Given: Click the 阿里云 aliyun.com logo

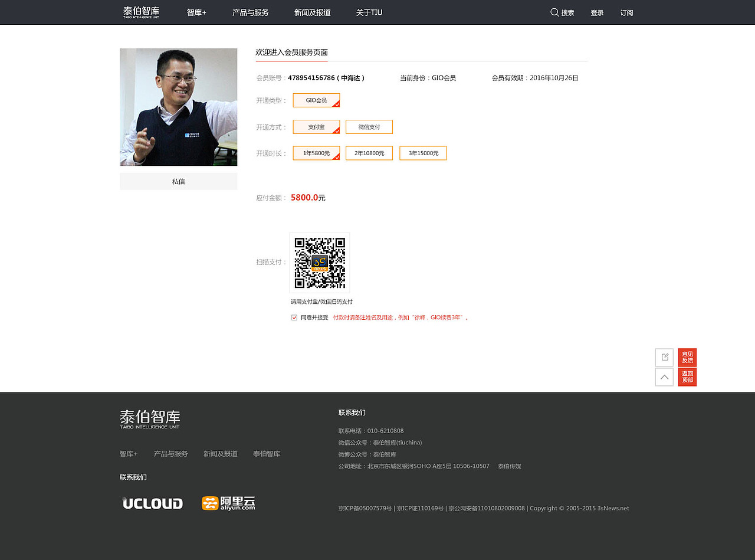Looking at the screenshot, I should point(228,503).
